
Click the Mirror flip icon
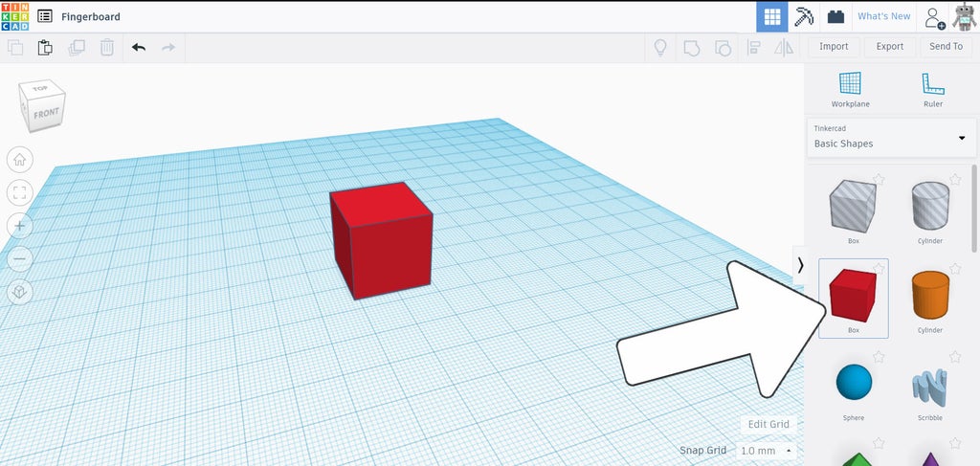(784, 48)
